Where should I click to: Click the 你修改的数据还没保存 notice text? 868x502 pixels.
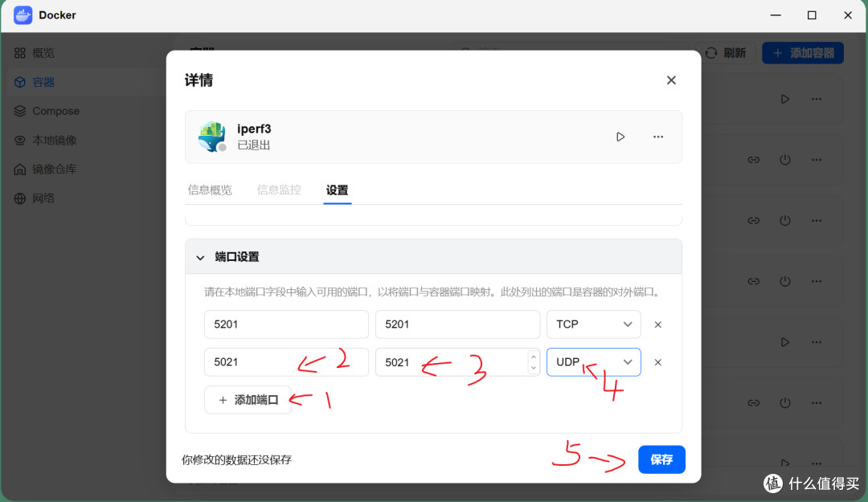tap(236, 460)
